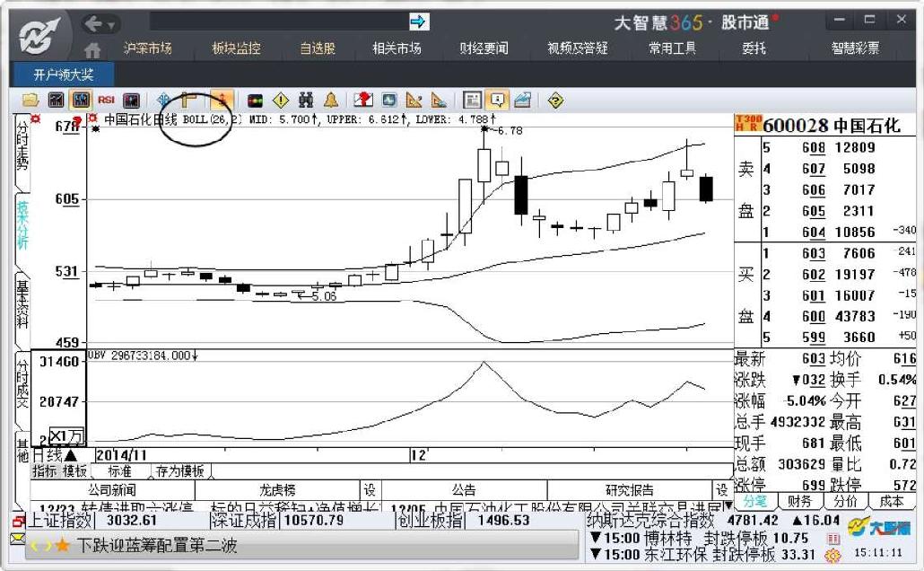Expand the news scroll-down arrow after 研究报告 list

[x=729, y=505]
